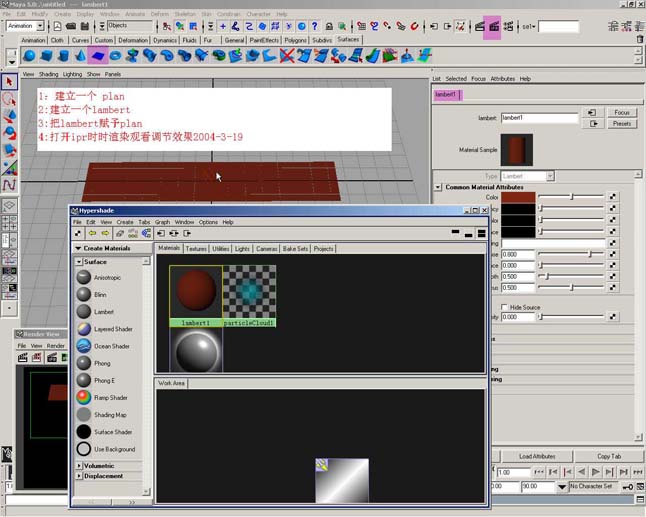The height and width of the screenshot is (517, 646).
Task: Create a Blinn material
Action: 92,295
